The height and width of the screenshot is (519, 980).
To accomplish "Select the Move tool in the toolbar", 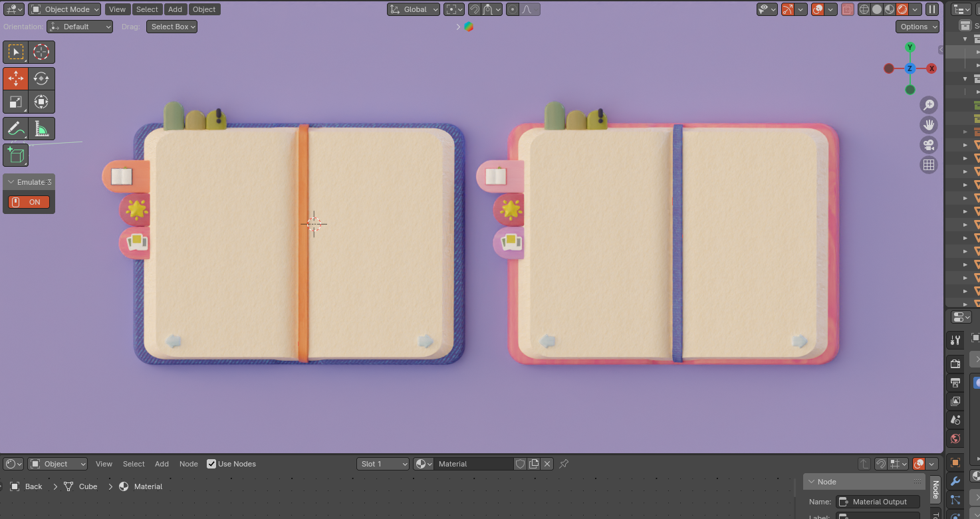I will 15,78.
